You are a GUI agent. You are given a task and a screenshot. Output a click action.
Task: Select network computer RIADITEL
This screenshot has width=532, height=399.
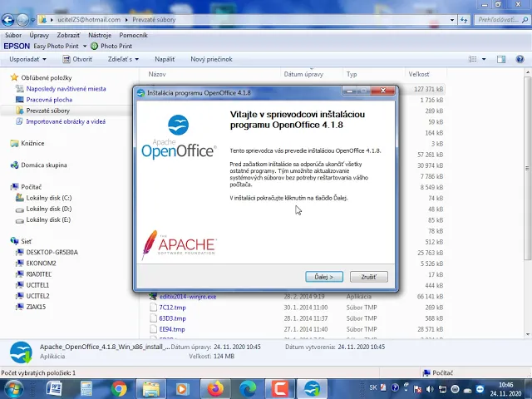click(39, 274)
